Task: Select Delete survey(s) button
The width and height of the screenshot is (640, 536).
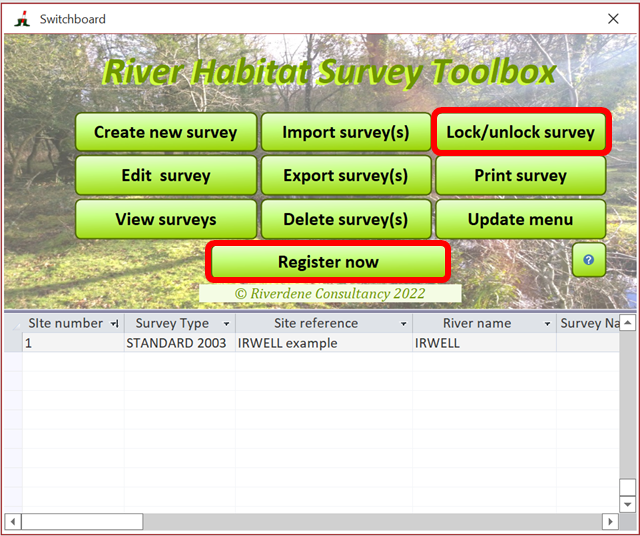Action: (346, 219)
